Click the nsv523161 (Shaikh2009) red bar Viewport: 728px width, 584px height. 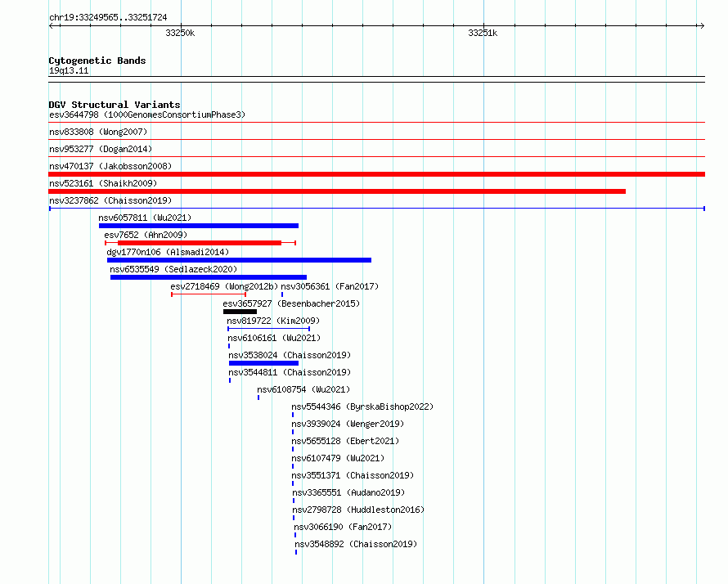pos(337,191)
